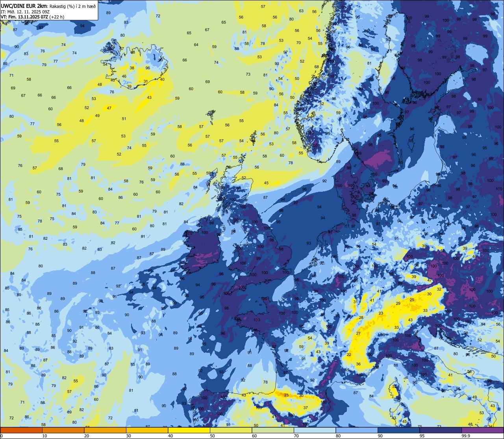Click the 40–50 bright yellow legend swatch

[x=189, y=430]
